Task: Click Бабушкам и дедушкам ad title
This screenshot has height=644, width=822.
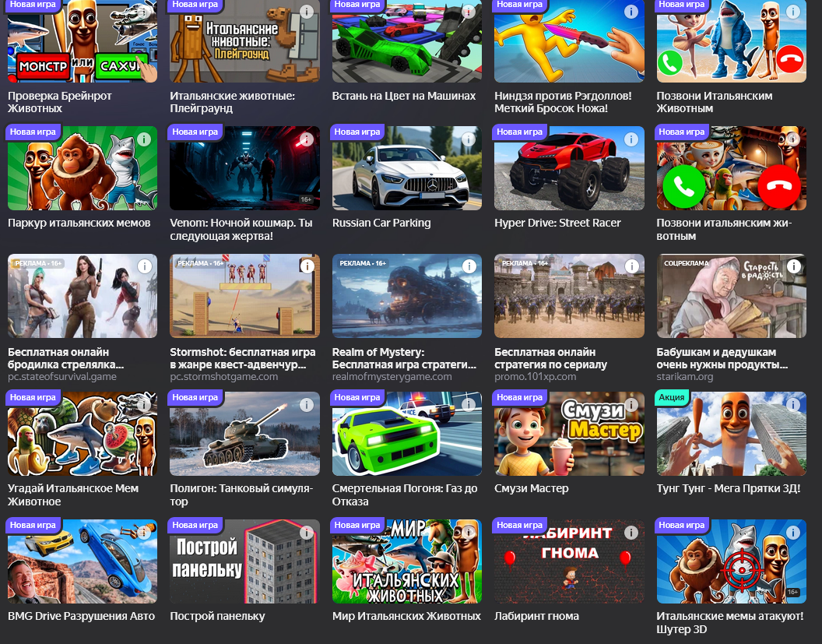Action: (x=722, y=358)
